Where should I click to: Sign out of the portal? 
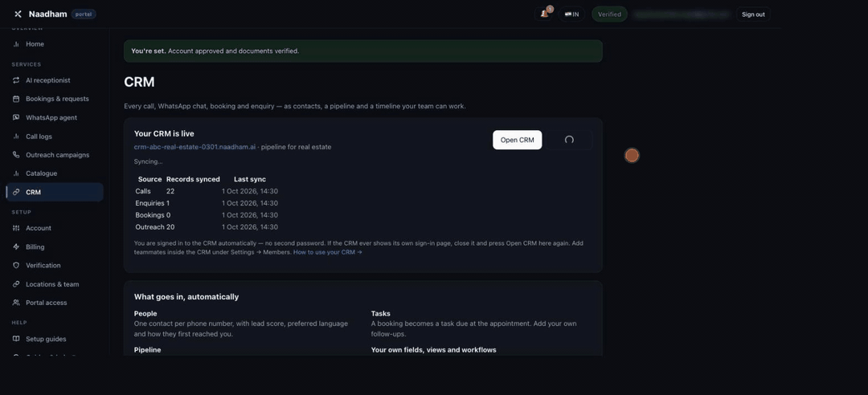click(x=753, y=14)
